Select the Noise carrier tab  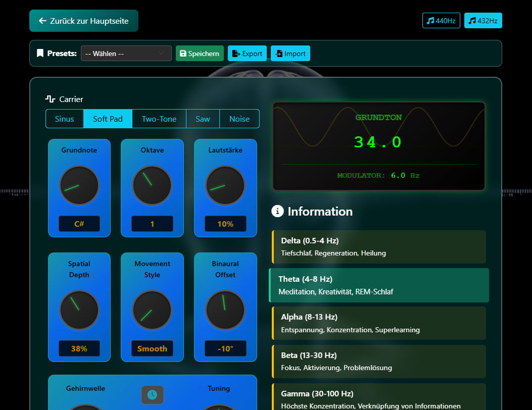pos(239,119)
